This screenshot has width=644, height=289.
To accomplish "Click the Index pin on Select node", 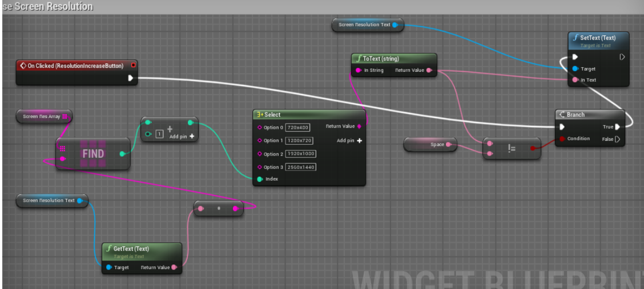I will [x=259, y=179].
